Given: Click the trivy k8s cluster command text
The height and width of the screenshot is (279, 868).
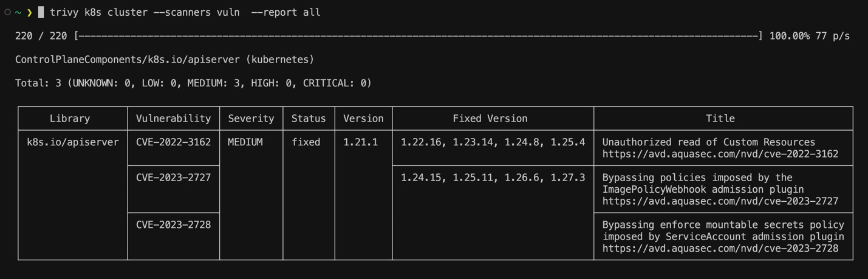Looking at the screenshot, I should click(x=185, y=12).
